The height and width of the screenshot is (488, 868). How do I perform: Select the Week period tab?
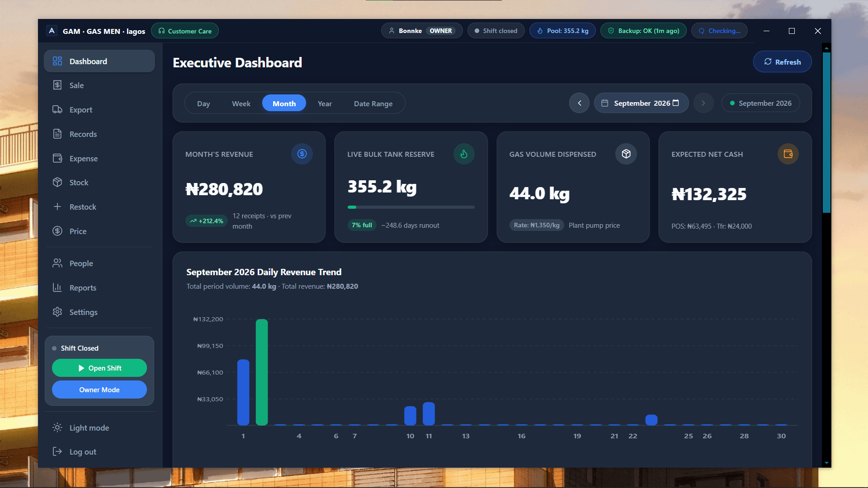tap(241, 103)
